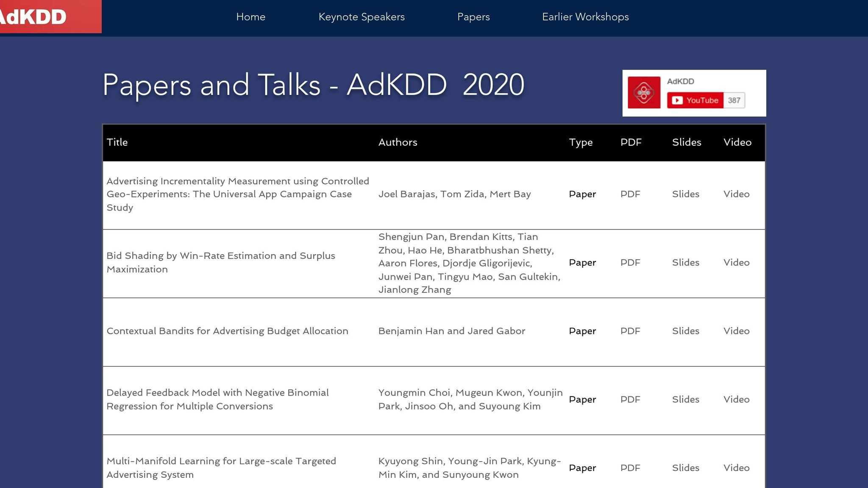Select 'Contextual Bandits for Advertising Budget Allocation' title
868x488 pixels.
tap(227, 331)
